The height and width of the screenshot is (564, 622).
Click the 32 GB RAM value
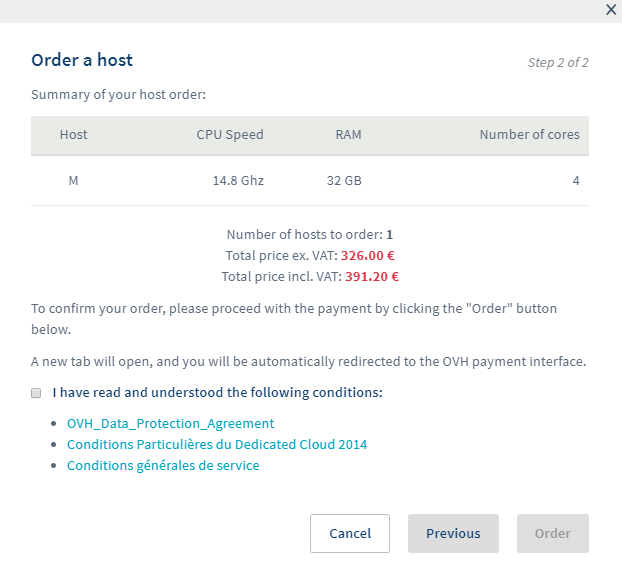pos(343,181)
